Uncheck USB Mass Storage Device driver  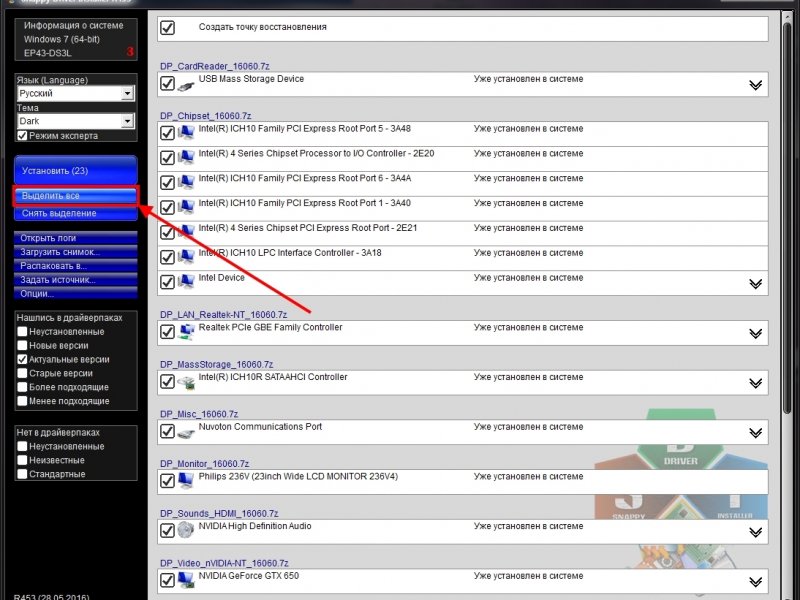pos(167,83)
